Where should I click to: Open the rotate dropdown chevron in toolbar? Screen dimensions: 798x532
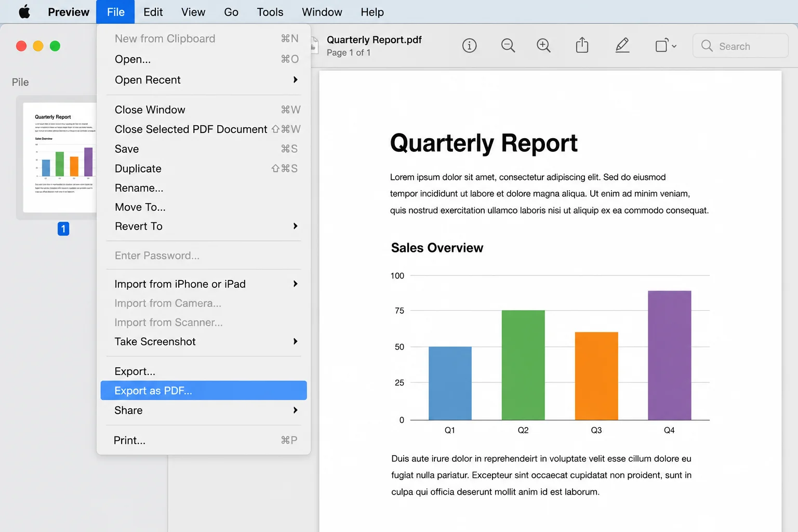674,46
